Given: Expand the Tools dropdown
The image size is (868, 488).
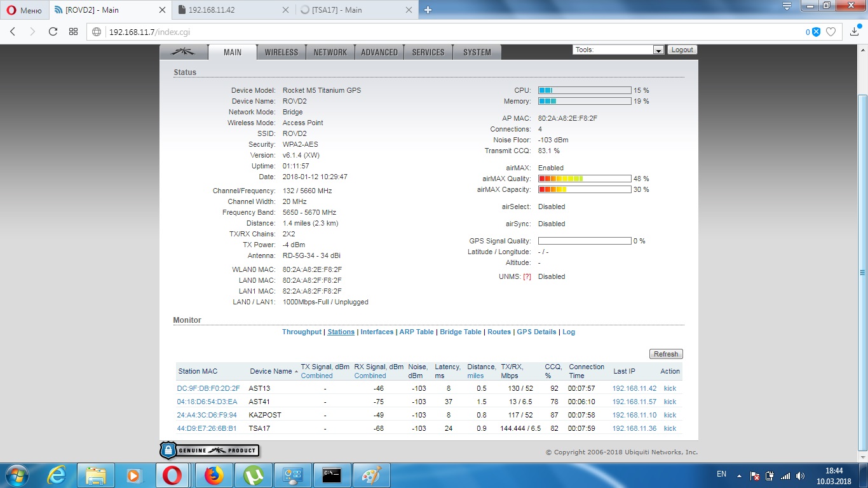Looking at the screenshot, I should (658, 50).
